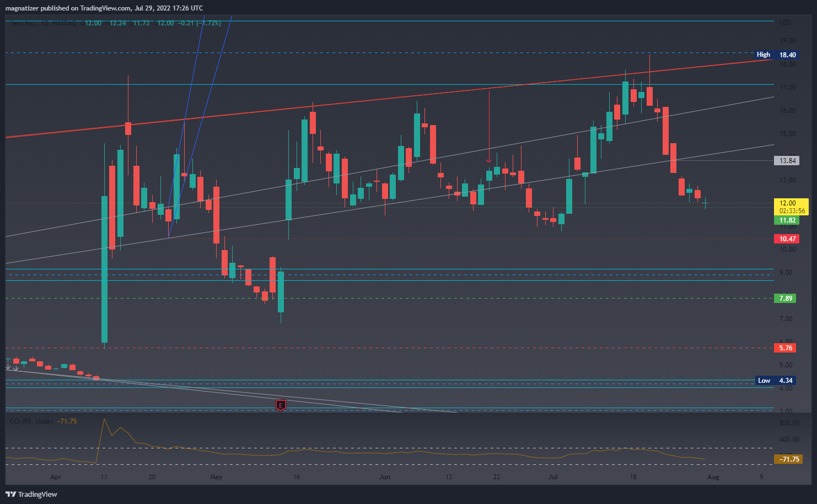Screen dimensions: 817x504
Task: Click the red 10.47 price label
Action: 787,239
